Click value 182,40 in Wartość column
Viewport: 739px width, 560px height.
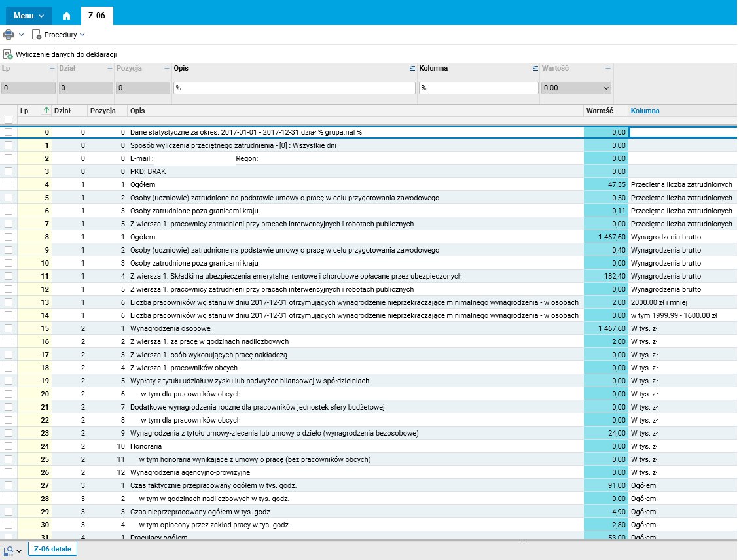615,276
